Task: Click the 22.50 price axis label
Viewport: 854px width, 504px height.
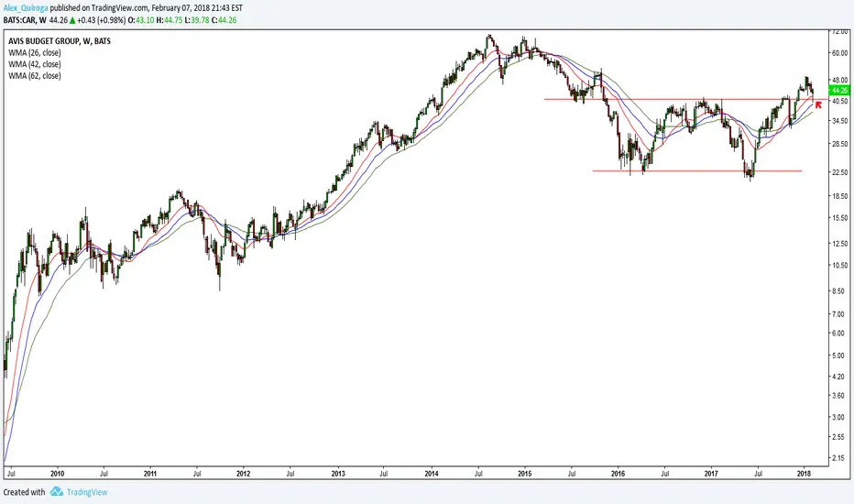Action: pyautogui.click(x=839, y=172)
